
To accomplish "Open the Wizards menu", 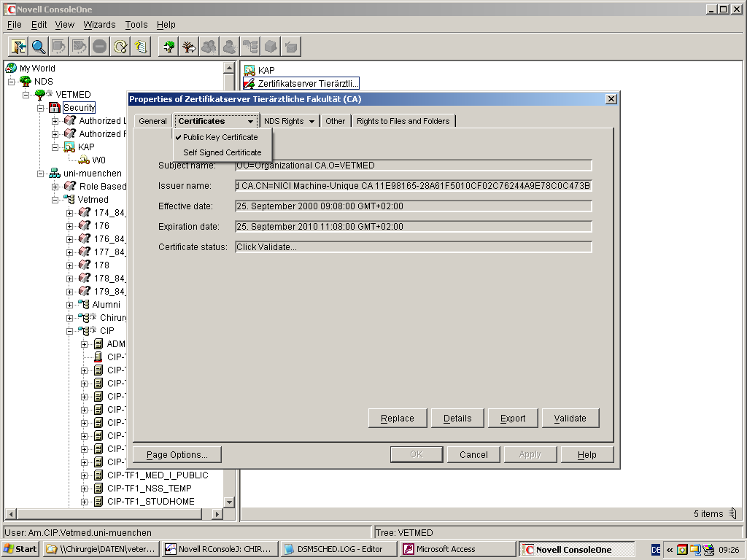I will [x=99, y=24].
